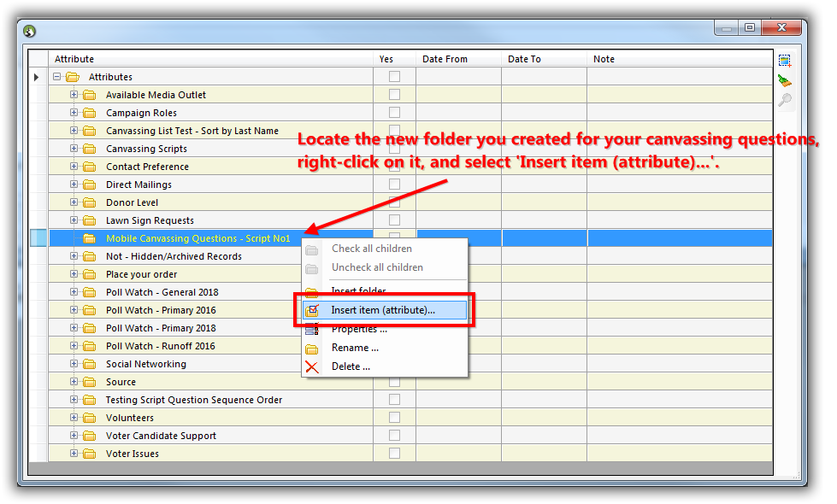Expand the Canvassing List Test folder
Image resolution: width=837 pixels, height=504 pixels.
click(x=74, y=131)
